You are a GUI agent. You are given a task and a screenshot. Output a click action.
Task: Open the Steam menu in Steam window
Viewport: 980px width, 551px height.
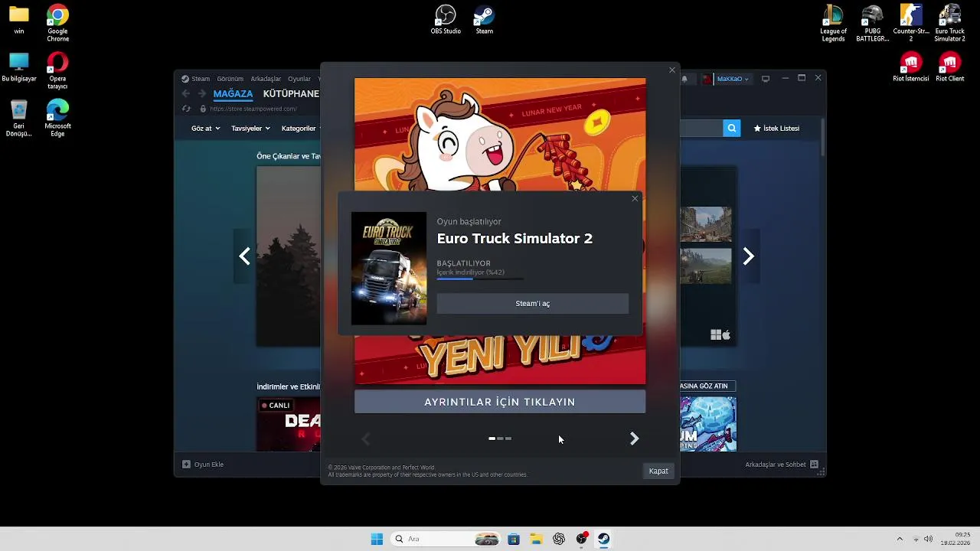(x=196, y=79)
